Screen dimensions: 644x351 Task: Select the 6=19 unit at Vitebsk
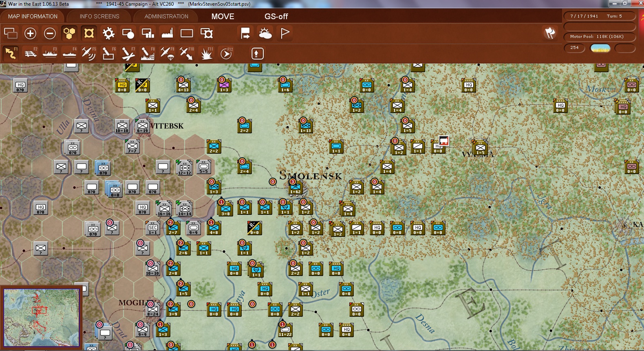point(142,126)
